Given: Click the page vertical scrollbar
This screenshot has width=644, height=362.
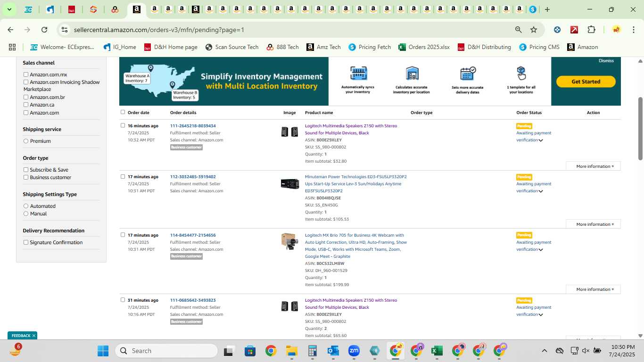Looking at the screenshot, I should pyautogui.click(x=640, y=128).
